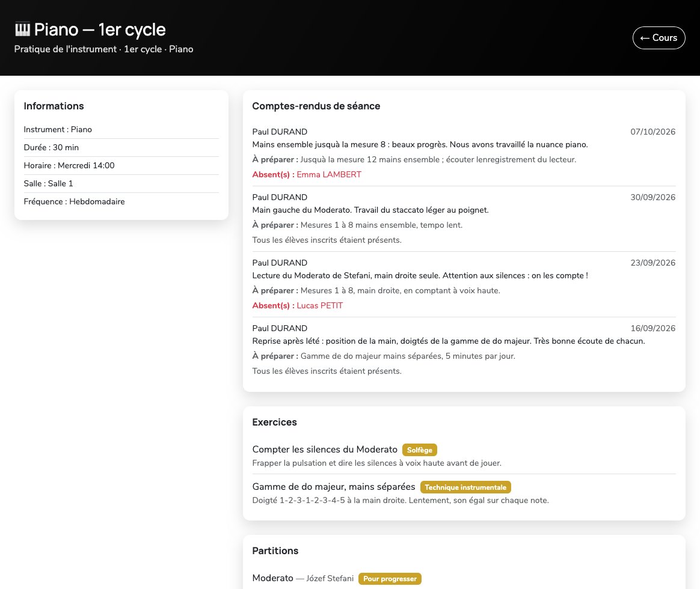Select the 'Horaire : Mercredi 14:00' row
The height and width of the screenshot is (589, 700).
(121, 165)
